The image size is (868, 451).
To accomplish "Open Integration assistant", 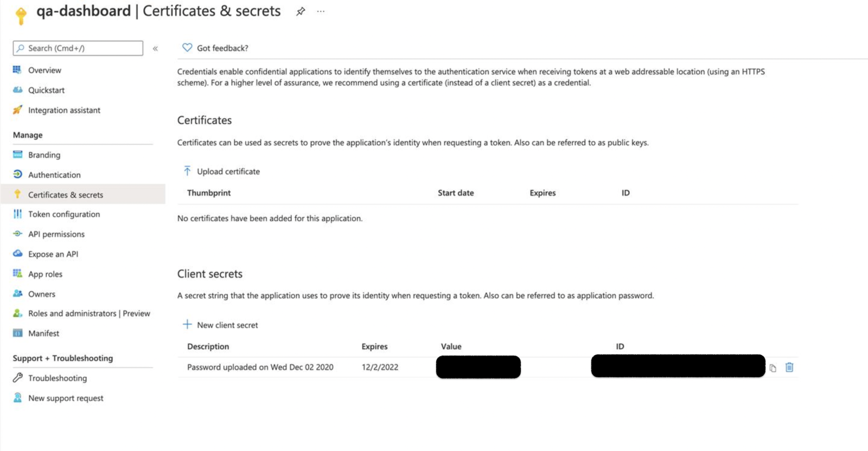I will (64, 111).
